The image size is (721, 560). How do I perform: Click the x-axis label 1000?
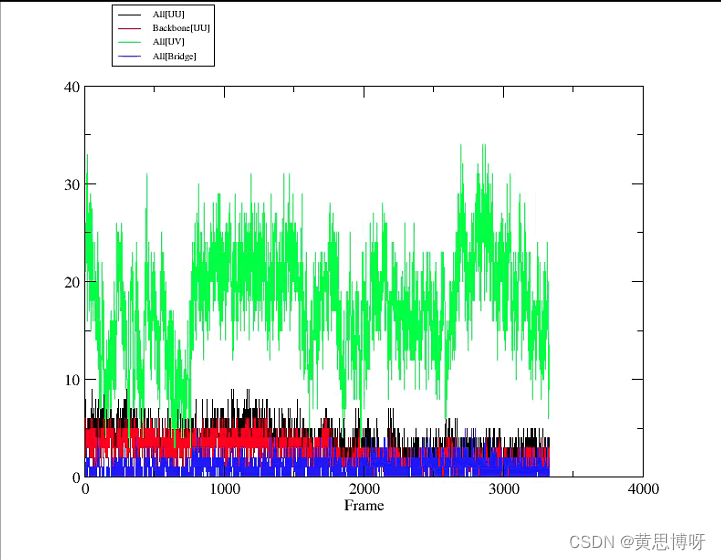coord(224,489)
